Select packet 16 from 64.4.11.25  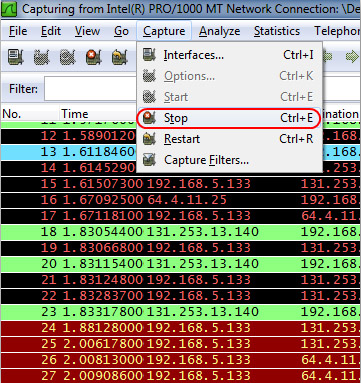coord(180,200)
